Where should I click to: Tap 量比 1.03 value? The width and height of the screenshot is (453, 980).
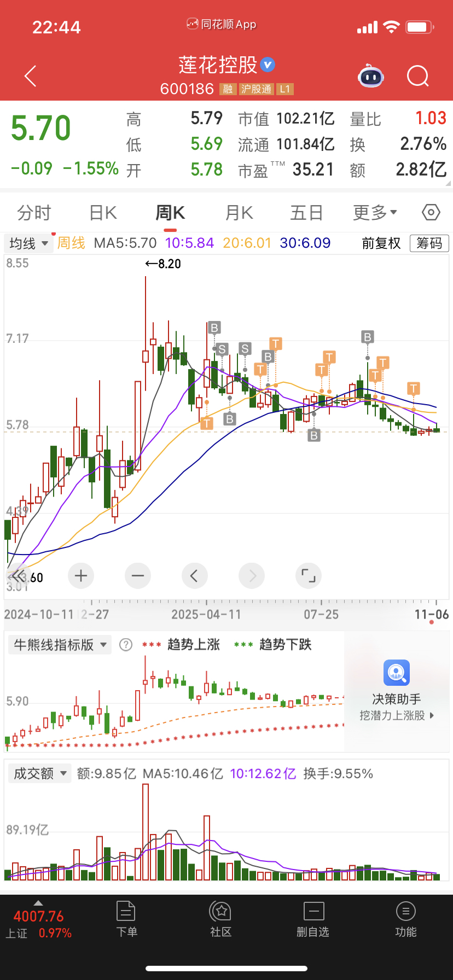431,118
